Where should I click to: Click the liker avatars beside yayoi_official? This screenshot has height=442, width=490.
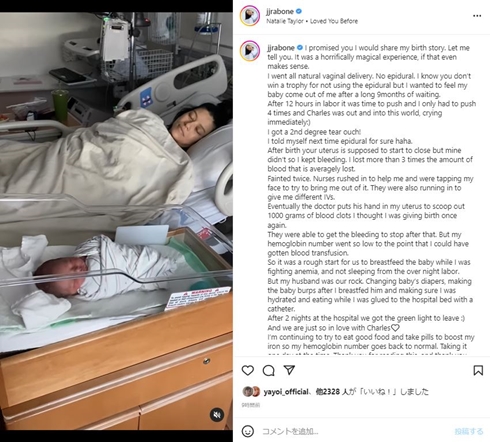pyautogui.click(x=251, y=391)
